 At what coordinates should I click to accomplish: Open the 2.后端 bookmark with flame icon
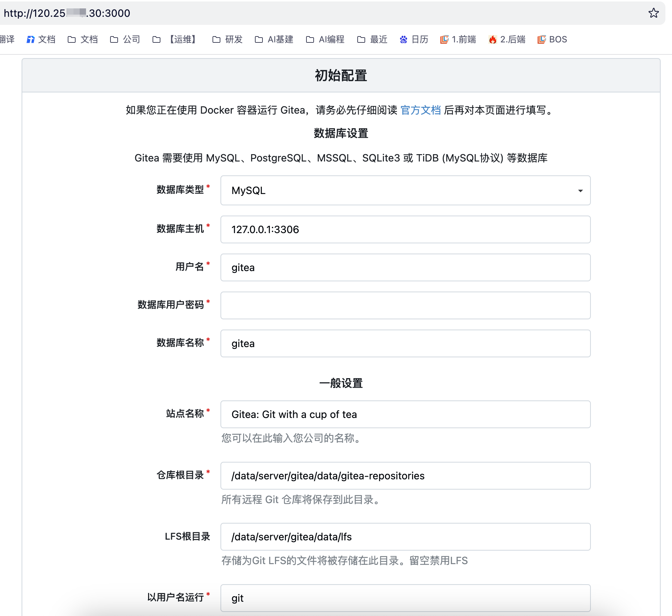[x=507, y=39]
